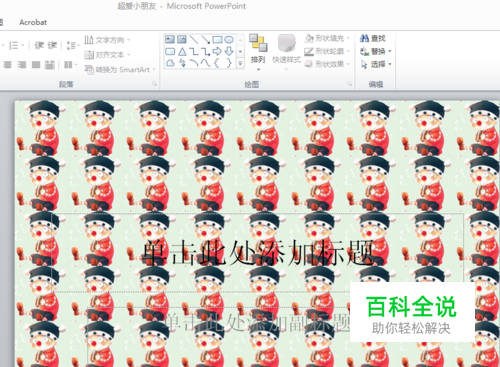Click the subtitle placeholder 单击此处添加副标题
The image size is (500, 367).
tap(257, 322)
